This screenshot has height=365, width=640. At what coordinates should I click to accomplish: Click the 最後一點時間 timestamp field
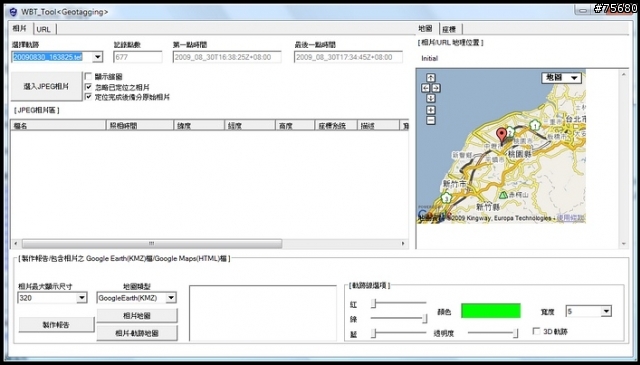(x=348, y=57)
